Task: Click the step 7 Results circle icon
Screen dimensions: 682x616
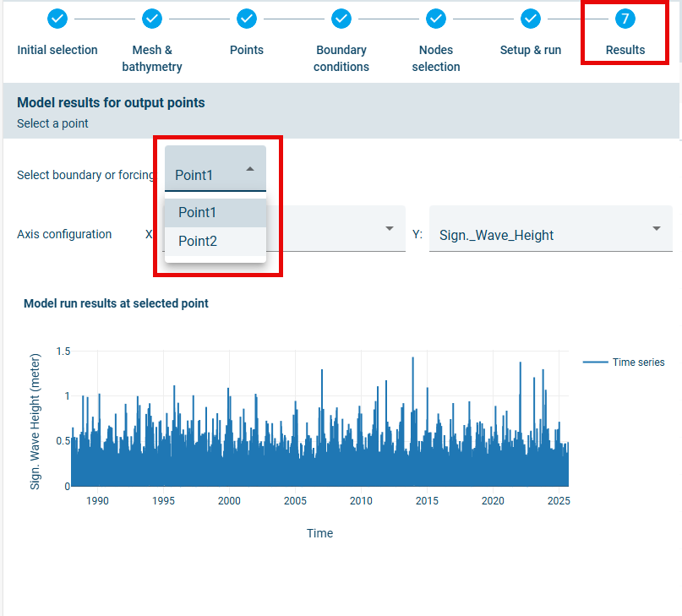Action: [x=625, y=18]
